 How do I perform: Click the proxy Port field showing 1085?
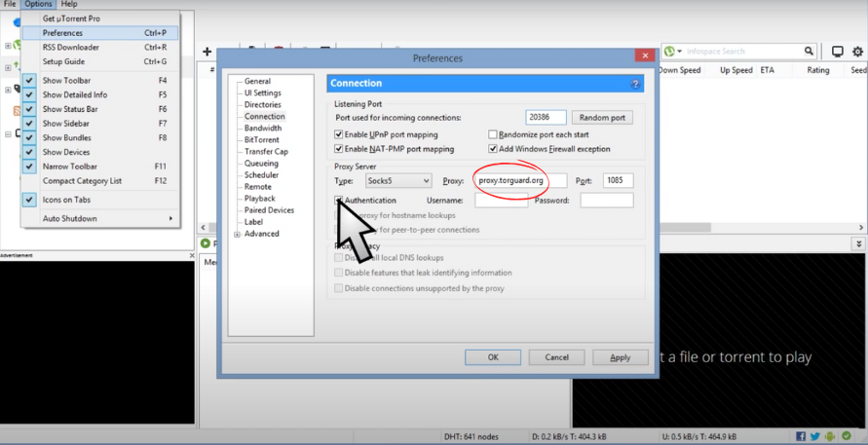(x=618, y=180)
